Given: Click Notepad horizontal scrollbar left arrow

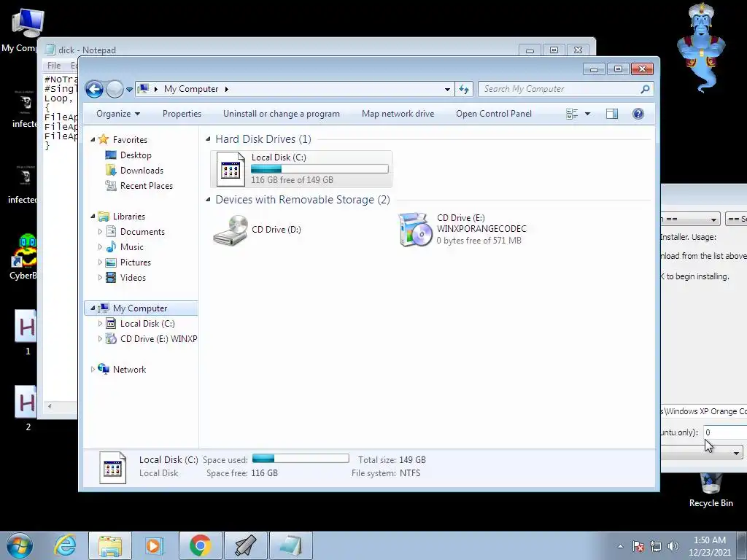Looking at the screenshot, I should point(50,406).
